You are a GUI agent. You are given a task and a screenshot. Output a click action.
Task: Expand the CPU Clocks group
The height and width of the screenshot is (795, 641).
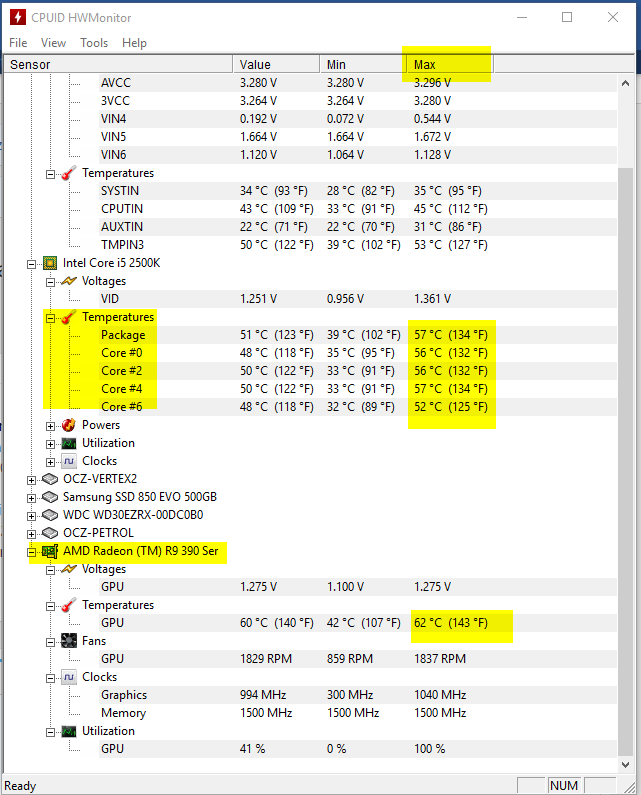50,462
